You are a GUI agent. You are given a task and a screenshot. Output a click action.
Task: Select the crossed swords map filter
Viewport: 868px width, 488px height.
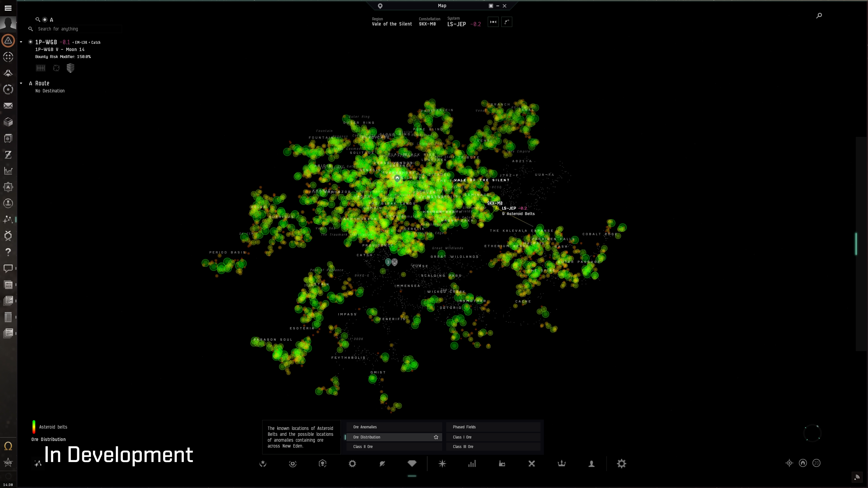[x=532, y=464]
